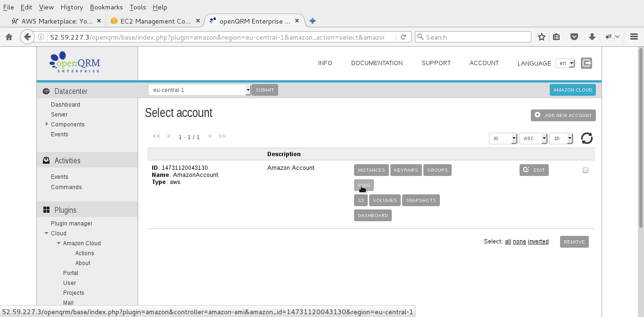Click Add New Account button
Screen dimensions: 644x317
(x=563, y=115)
